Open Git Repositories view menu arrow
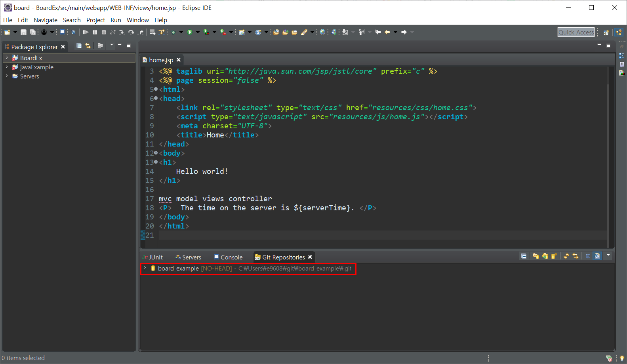 pyautogui.click(x=608, y=255)
